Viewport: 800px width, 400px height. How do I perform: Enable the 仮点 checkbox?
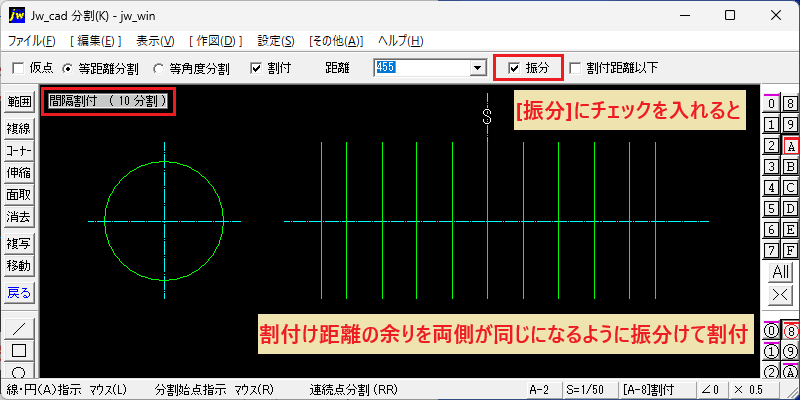coord(18,68)
